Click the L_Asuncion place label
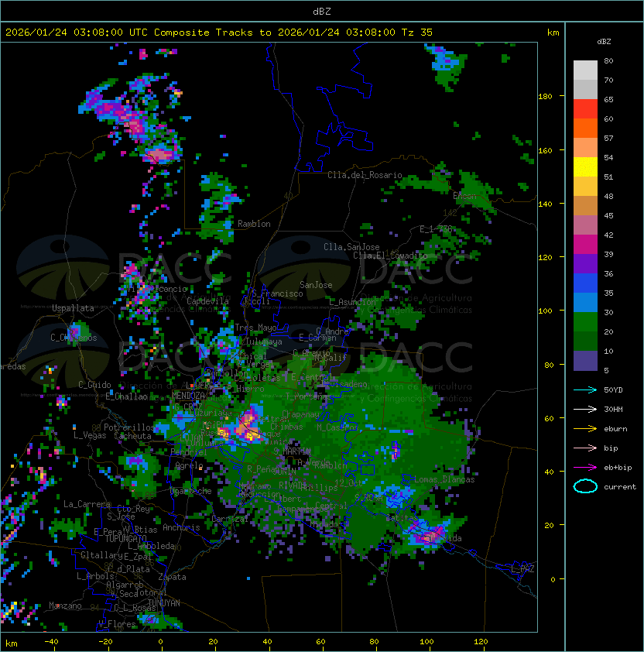 [352, 302]
